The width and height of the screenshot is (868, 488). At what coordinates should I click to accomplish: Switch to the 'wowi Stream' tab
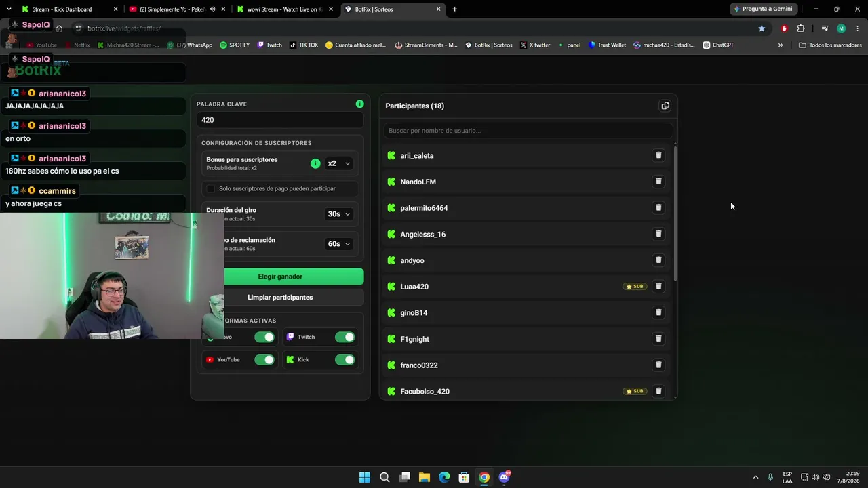coord(283,9)
